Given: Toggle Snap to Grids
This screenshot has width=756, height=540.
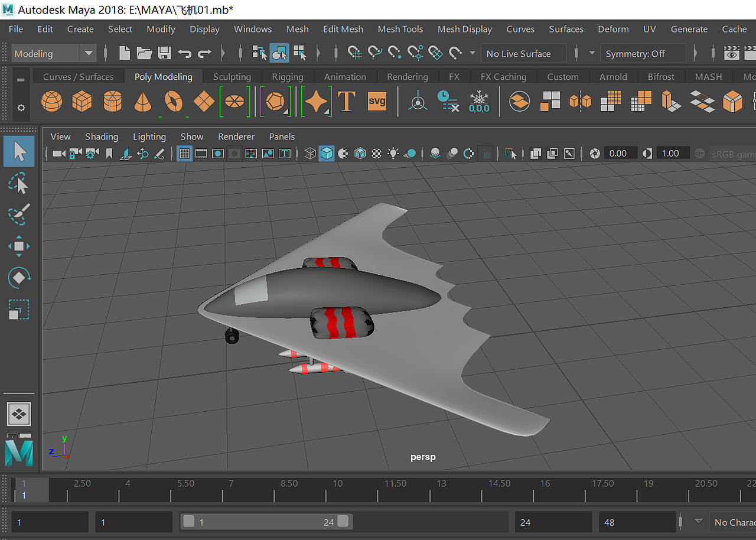Looking at the screenshot, I should tap(355, 53).
